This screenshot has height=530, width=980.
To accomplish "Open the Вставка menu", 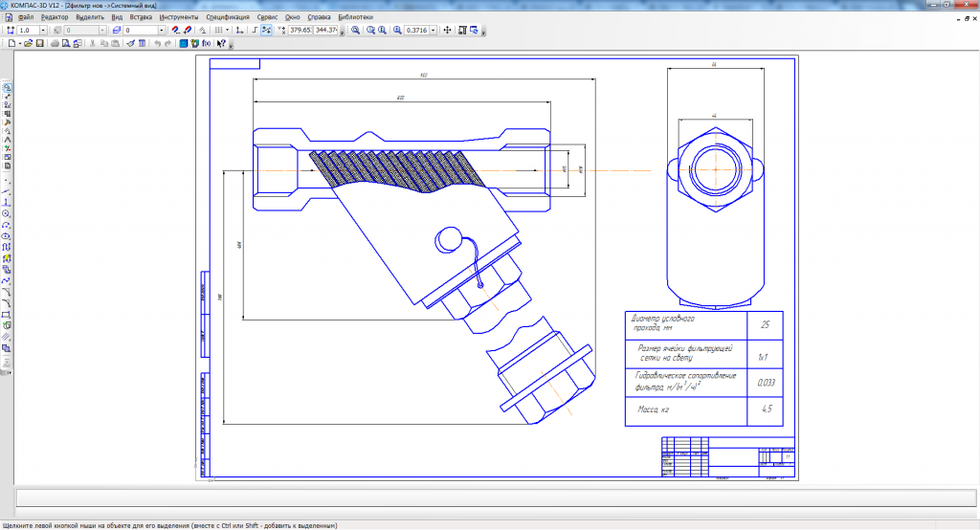I will pyautogui.click(x=141, y=17).
